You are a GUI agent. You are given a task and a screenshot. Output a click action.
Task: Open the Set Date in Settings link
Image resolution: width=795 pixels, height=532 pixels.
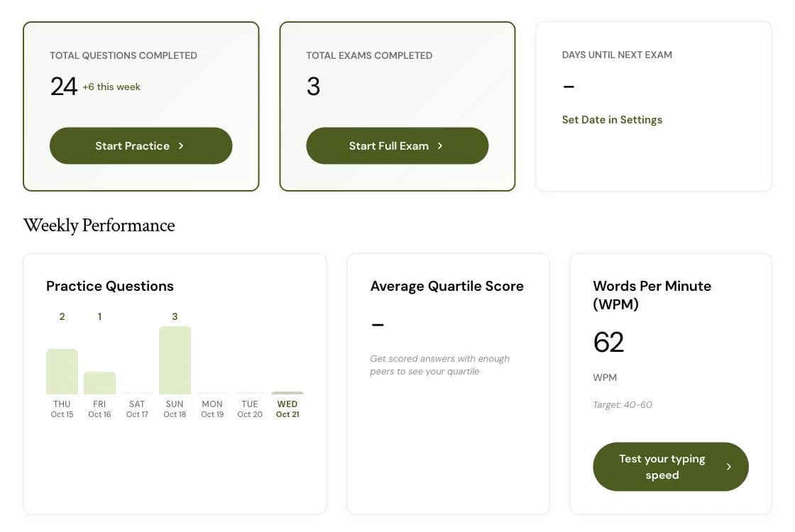pos(612,120)
